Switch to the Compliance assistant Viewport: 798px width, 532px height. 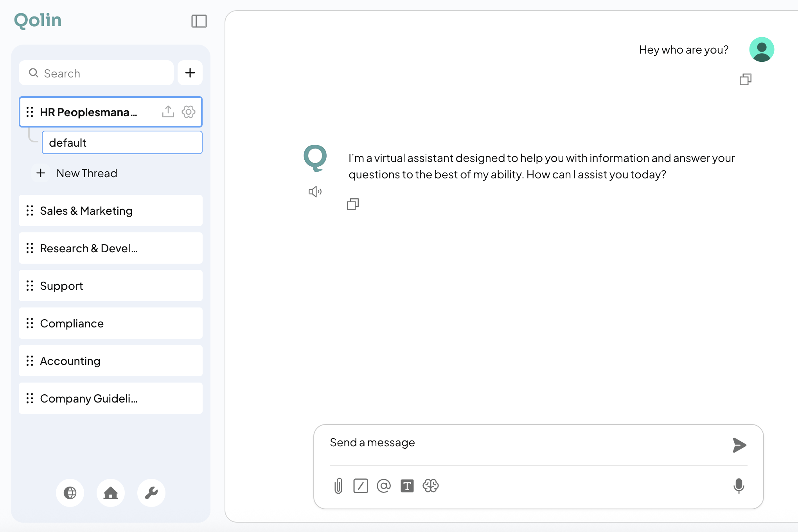(72, 323)
